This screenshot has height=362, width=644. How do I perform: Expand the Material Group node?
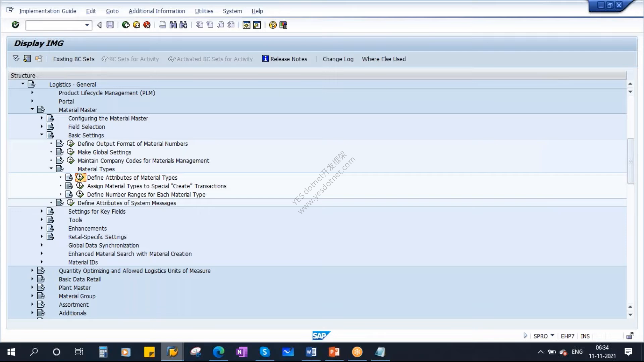point(32,296)
